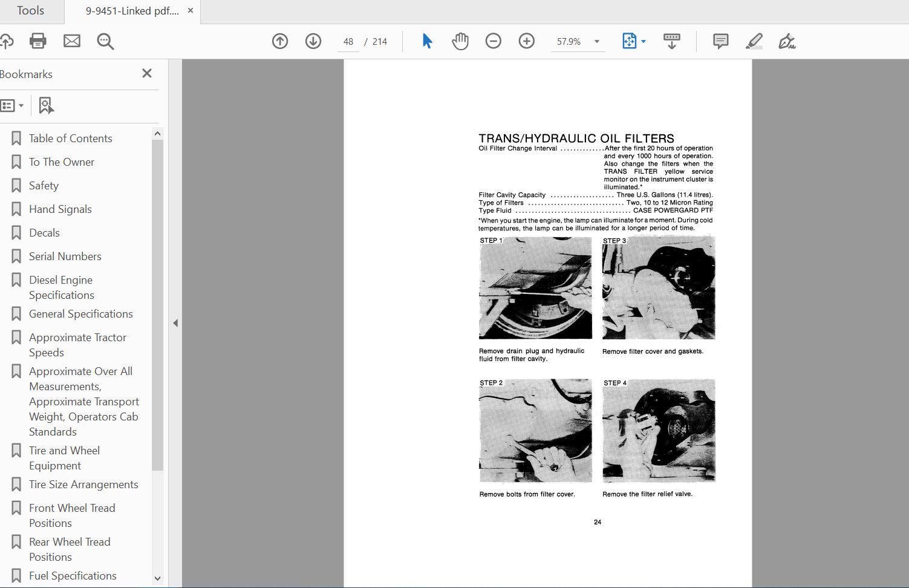Screen dimensions: 909x588
Task: Click the bookmark icon beside Decals
Action: pyautogui.click(x=16, y=233)
